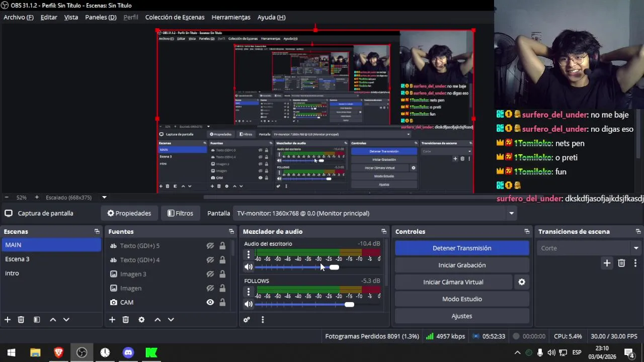Move scene up with arrow icon
The width and height of the screenshot is (644, 362).
pos(53,320)
